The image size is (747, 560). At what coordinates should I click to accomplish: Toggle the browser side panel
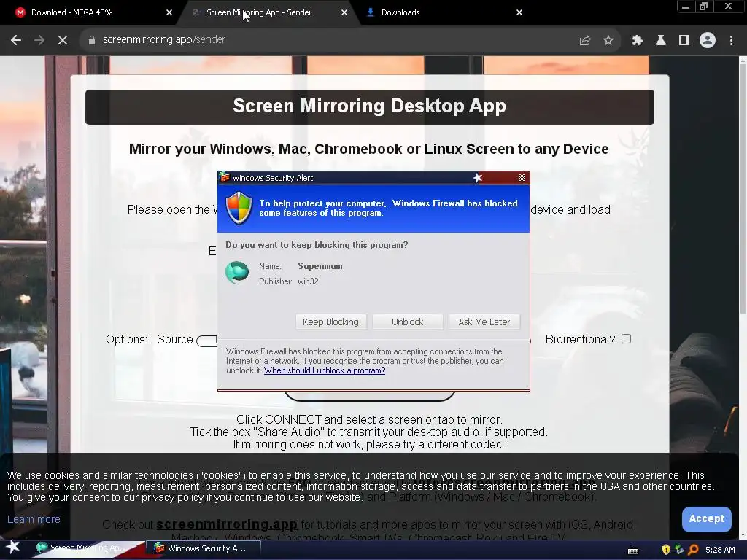[x=684, y=41]
